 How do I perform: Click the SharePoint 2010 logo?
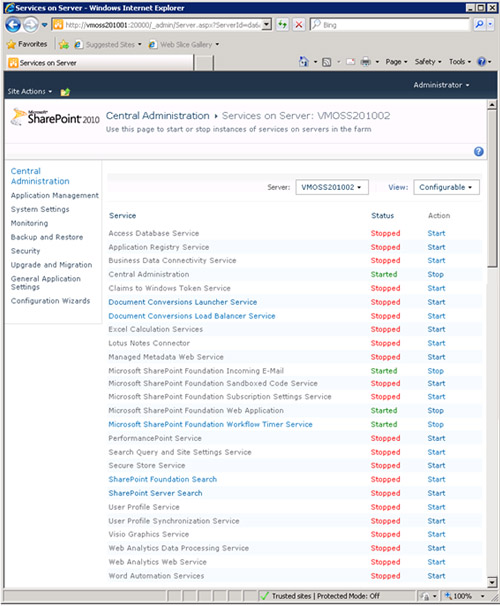(55, 117)
